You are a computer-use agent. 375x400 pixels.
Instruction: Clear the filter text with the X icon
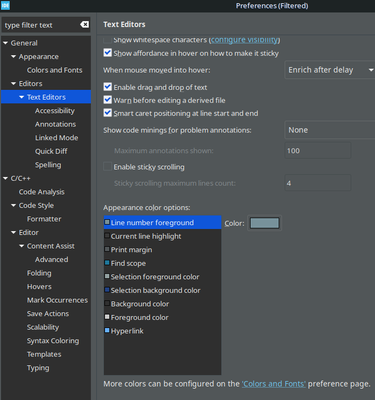coord(84,25)
